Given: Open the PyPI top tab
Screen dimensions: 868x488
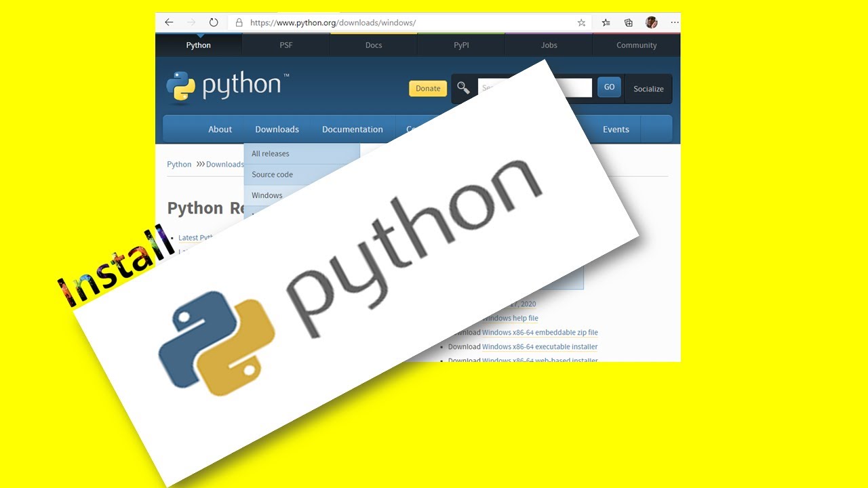Looking at the screenshot, I should coord(461,45).
